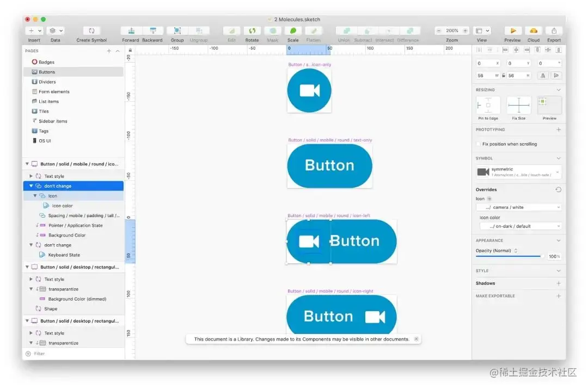The image size is (588, 389).
Task: Toggle the Fix Size control
Action: coord(519,106)
